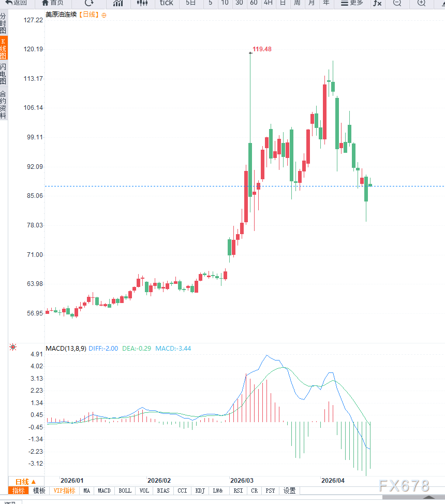This screenshot has width=445, height=504.
Task: Go to 首页 home icon
Action: (52, 3)
